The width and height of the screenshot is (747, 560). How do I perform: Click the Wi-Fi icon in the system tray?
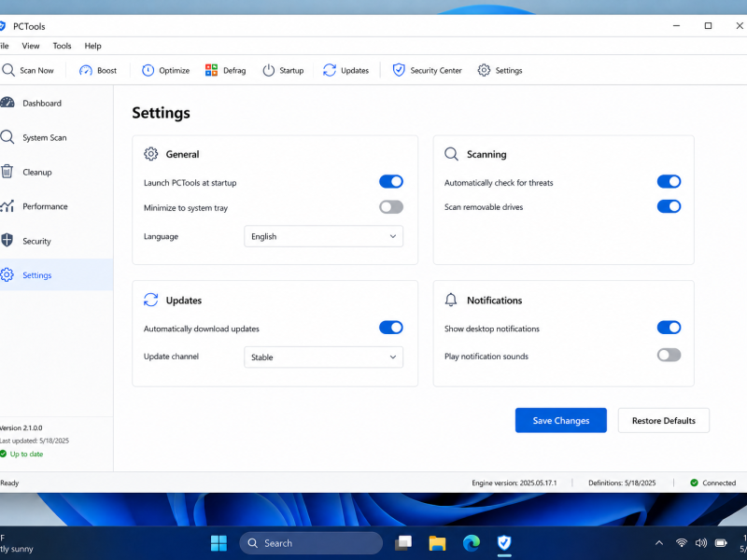tap(682, 543)
